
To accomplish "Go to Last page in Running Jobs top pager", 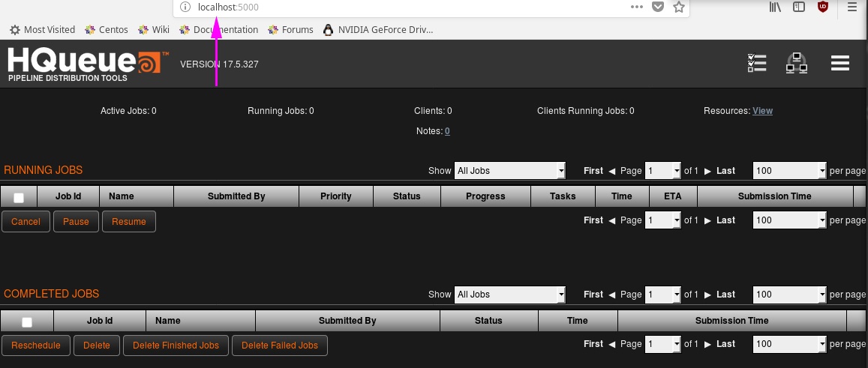I will [x=725, y=170].
